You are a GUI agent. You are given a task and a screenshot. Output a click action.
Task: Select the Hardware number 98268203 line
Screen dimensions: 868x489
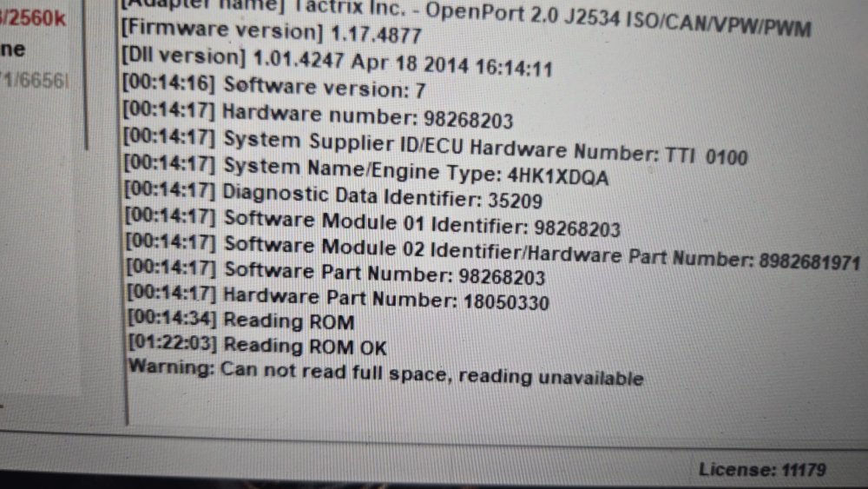click(x=318, y=116)
